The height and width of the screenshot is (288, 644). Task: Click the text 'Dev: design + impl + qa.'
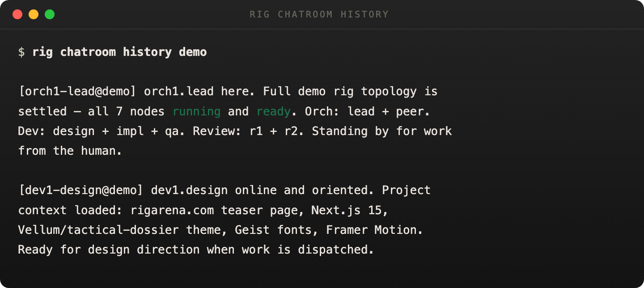(x=102, y=131)
